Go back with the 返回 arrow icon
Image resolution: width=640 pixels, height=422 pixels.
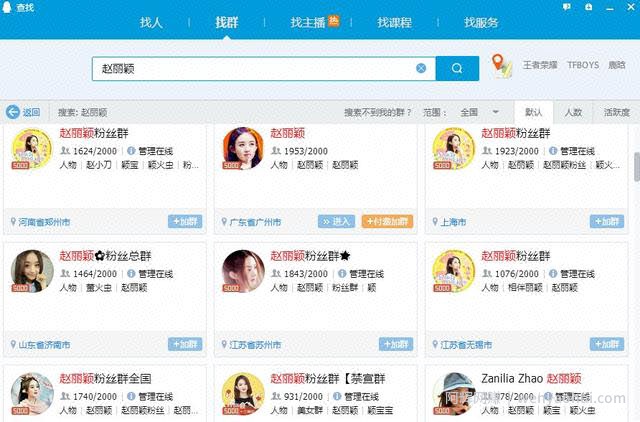[x=13, y=112]
